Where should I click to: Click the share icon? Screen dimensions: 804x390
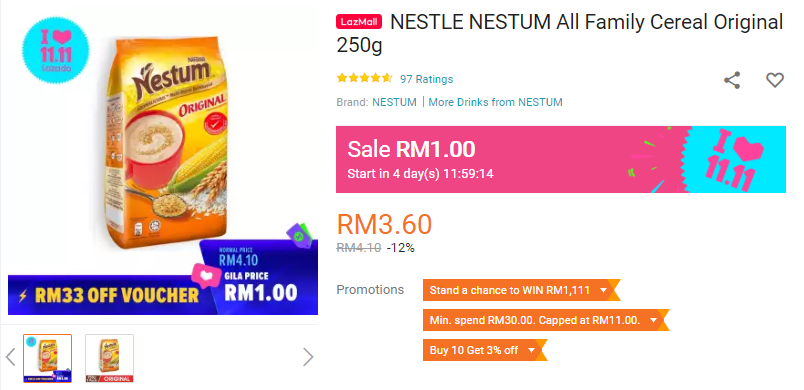(732, 80)
